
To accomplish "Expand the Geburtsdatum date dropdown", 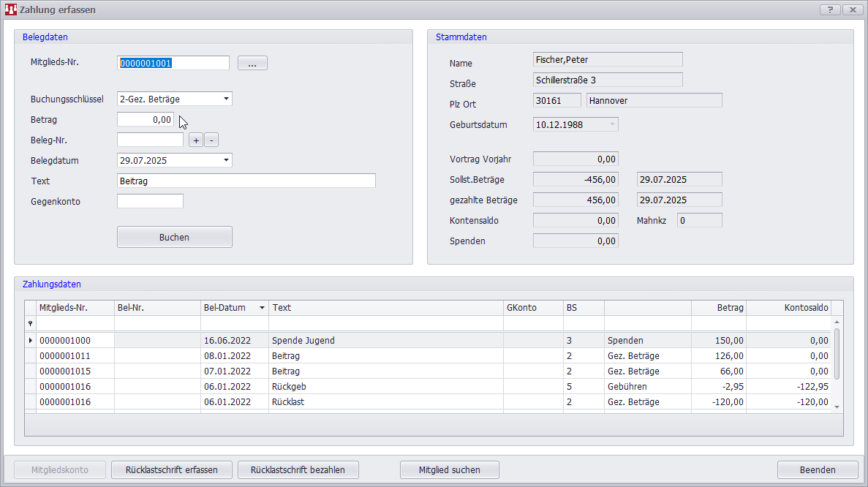I will 611,124.
